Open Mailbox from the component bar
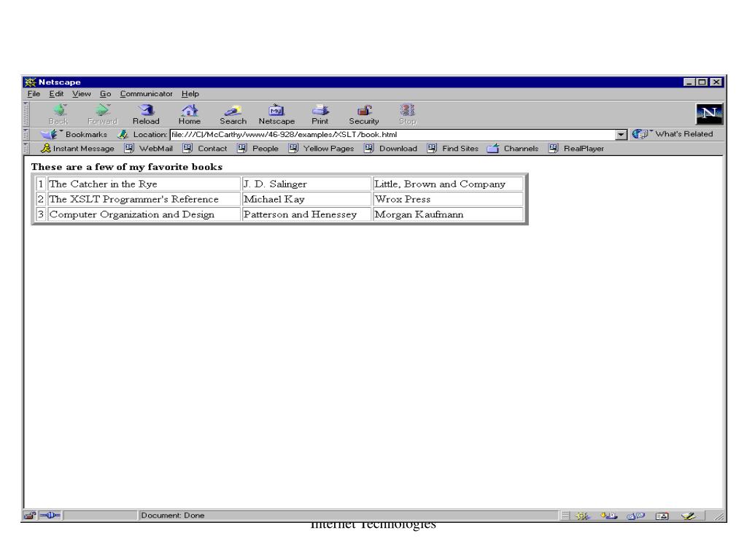The height and width of the screenshot is (560, 747). click(608, 516)
